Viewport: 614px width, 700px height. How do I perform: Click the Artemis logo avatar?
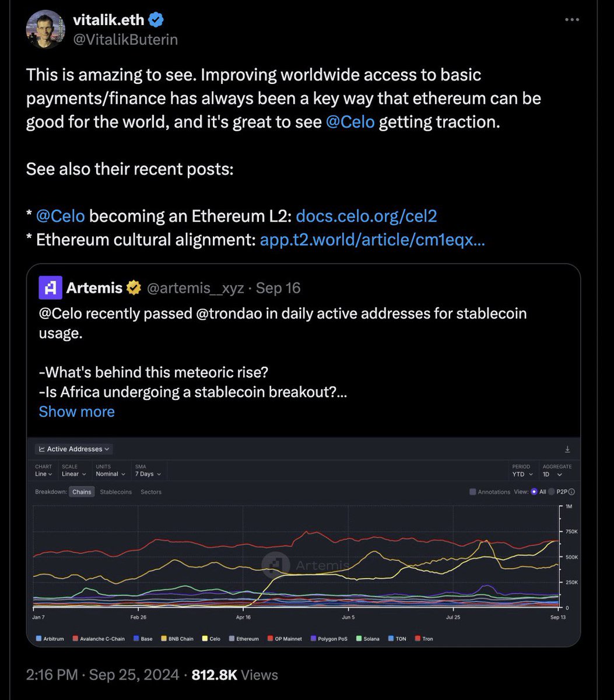pyautogui.click(x=50, y=288)
